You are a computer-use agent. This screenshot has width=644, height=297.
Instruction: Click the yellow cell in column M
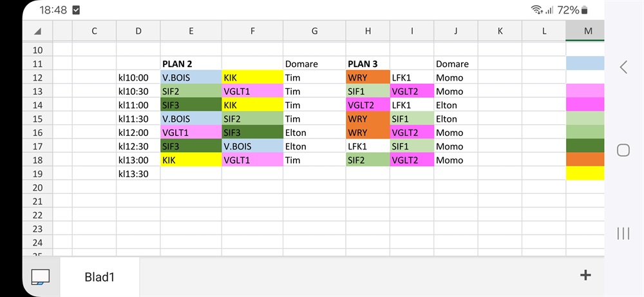[585, 173]
